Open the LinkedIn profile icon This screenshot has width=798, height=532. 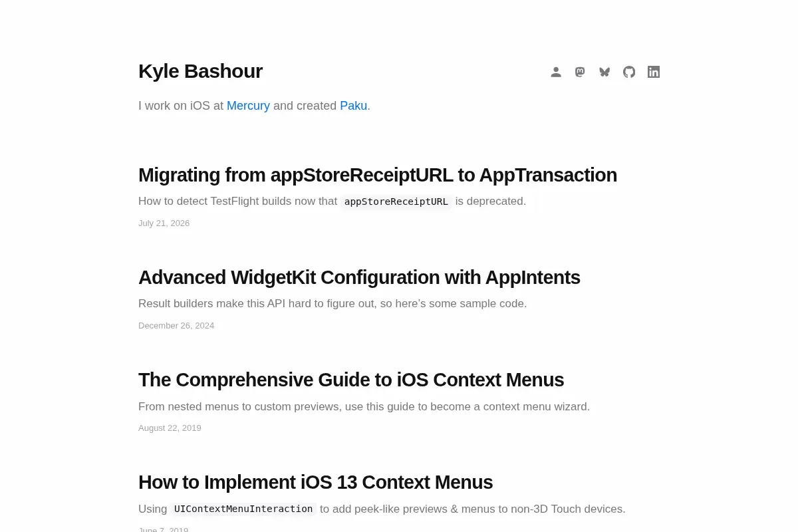point(654,72)
